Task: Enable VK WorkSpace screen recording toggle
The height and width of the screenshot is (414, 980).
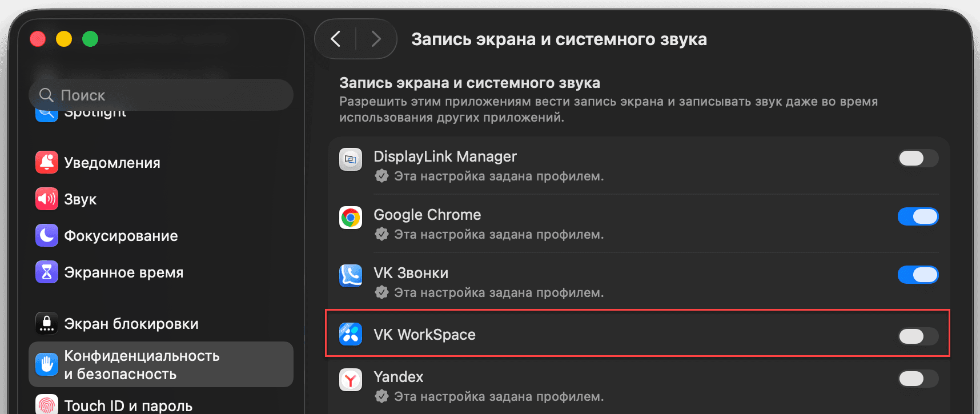Action: pyautogui.click(x=918, y=336)
